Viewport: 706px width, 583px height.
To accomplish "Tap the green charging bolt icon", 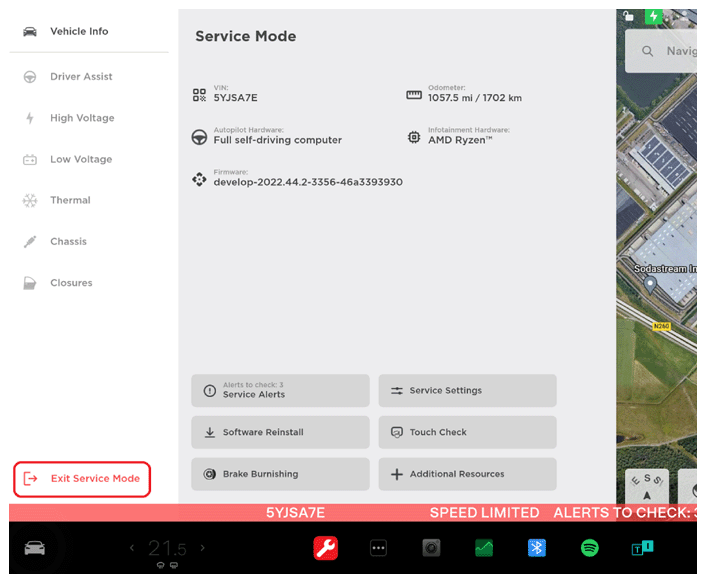I will pyautogui.click(x=653, y=17).
